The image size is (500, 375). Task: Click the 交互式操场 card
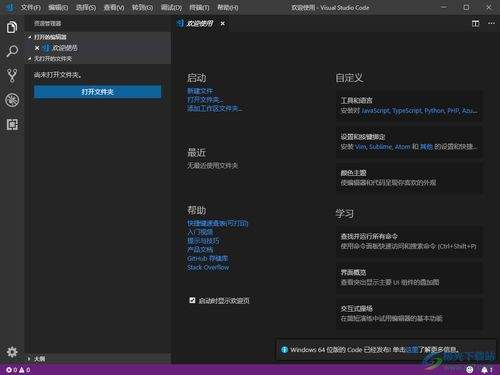pos(409,313)
